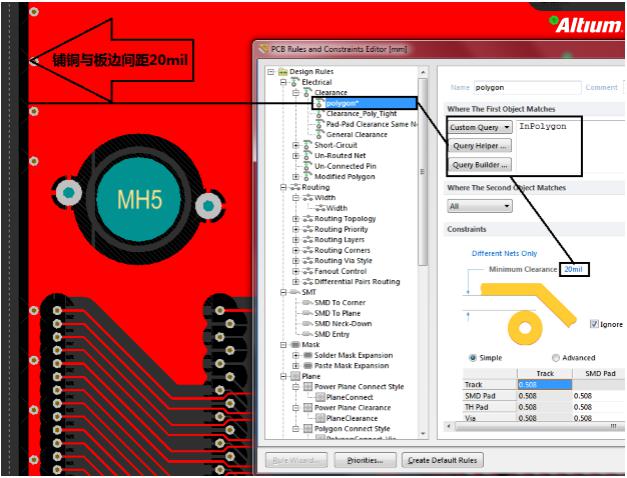The image size is (627, 478).
Task: Click the Short-Circuit rule icon
Action: tap(308, 145)
